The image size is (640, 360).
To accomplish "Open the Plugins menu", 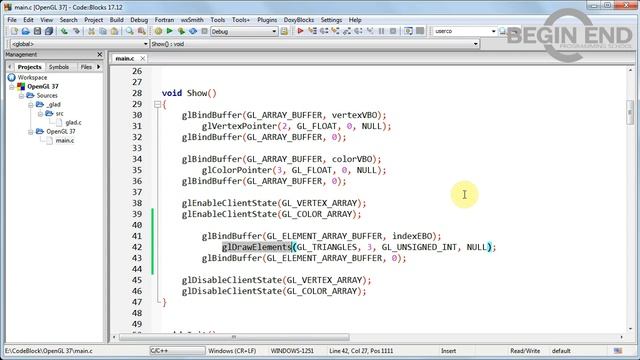I will pos(267,20).
